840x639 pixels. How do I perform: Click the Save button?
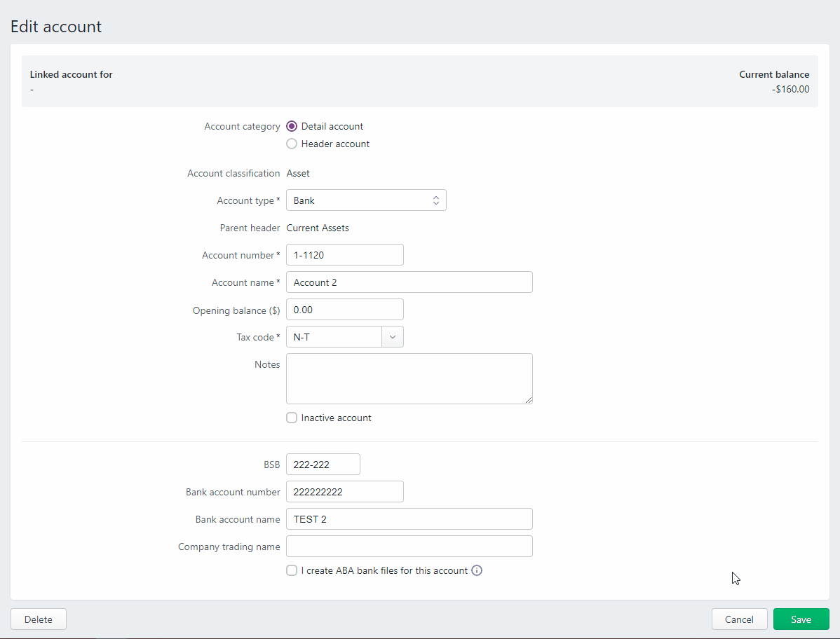801,619
